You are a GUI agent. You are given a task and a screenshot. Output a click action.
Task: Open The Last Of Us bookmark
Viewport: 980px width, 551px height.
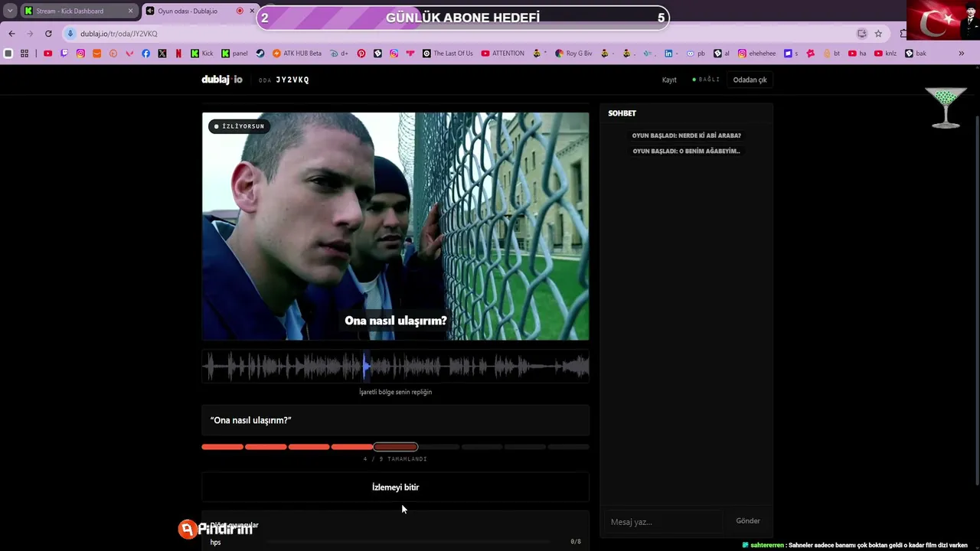pos(448,54)
